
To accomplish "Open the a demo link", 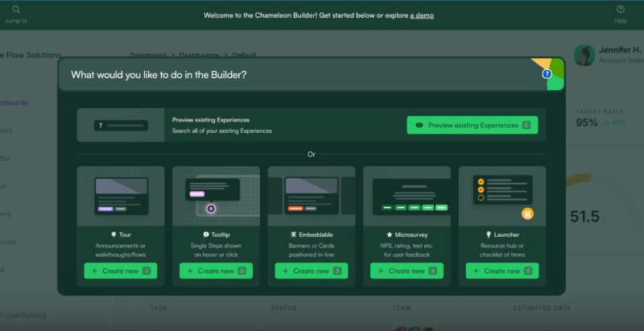I will tap(422, 15).
